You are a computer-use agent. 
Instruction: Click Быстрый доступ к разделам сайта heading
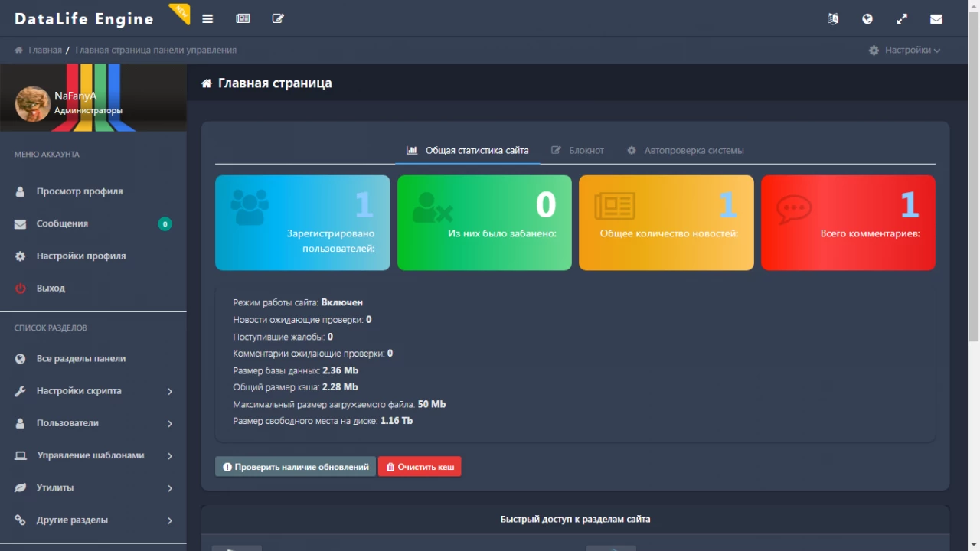point(575,519)
